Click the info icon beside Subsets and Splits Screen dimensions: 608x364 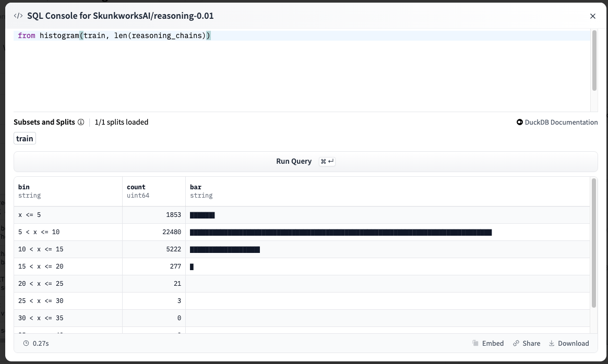(x=81, y=122)
